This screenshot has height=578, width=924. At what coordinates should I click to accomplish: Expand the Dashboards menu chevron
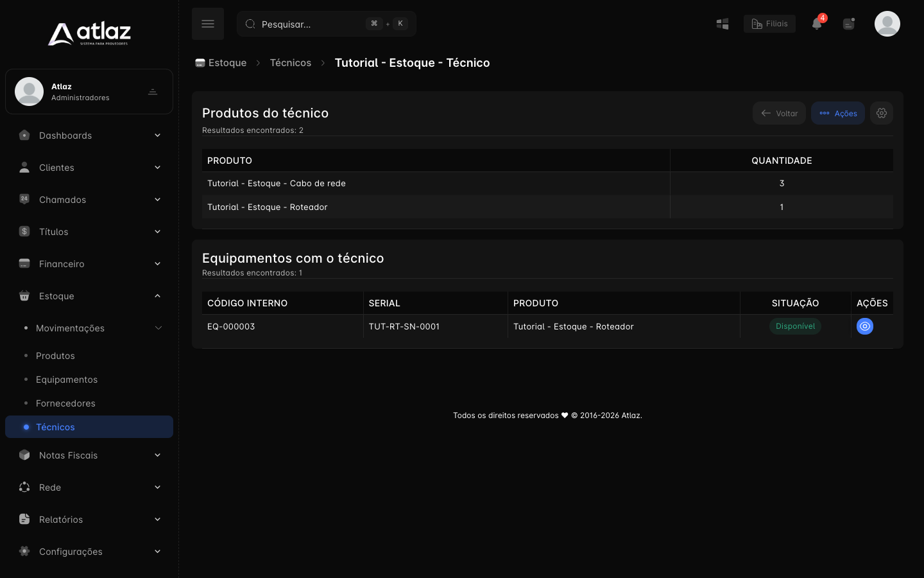(x=157, y=135)
